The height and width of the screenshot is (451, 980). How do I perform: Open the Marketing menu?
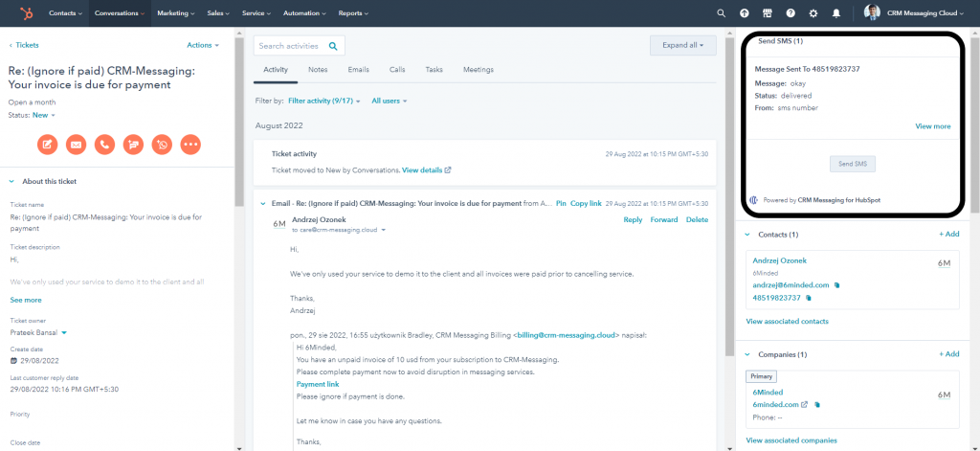[176, 13]
